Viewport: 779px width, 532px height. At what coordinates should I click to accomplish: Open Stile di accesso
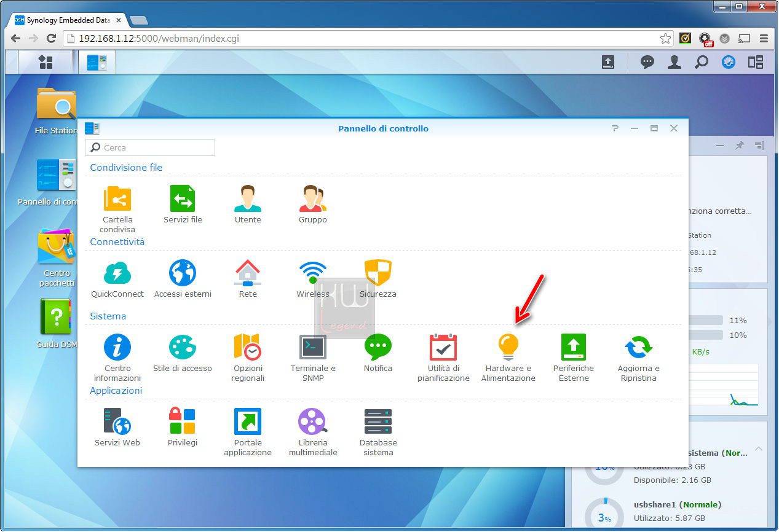pos(183,353)
